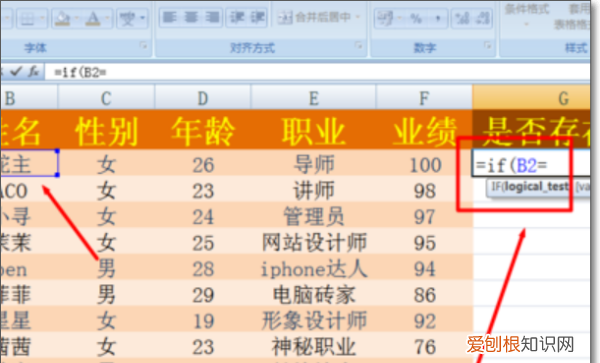Image resolution: width=600 pixels, height=363 pixels.
Task: Open the insert function fx button
Action: pos(34,72)
